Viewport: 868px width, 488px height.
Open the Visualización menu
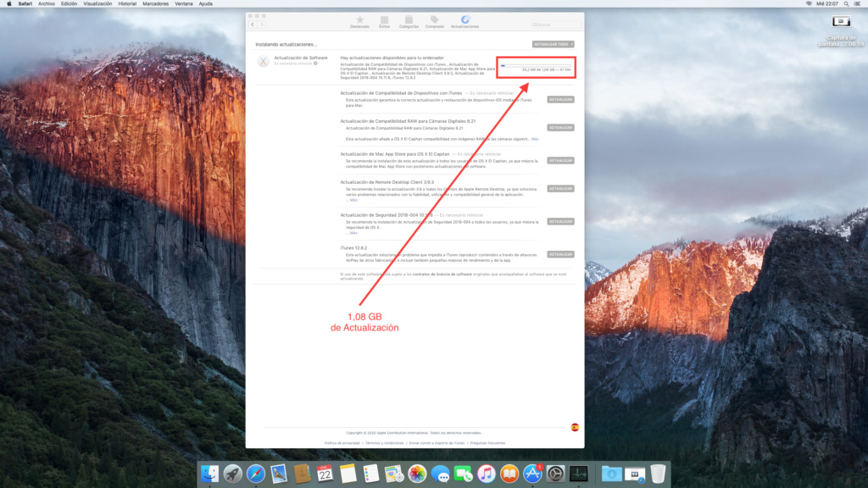[97, 4]
